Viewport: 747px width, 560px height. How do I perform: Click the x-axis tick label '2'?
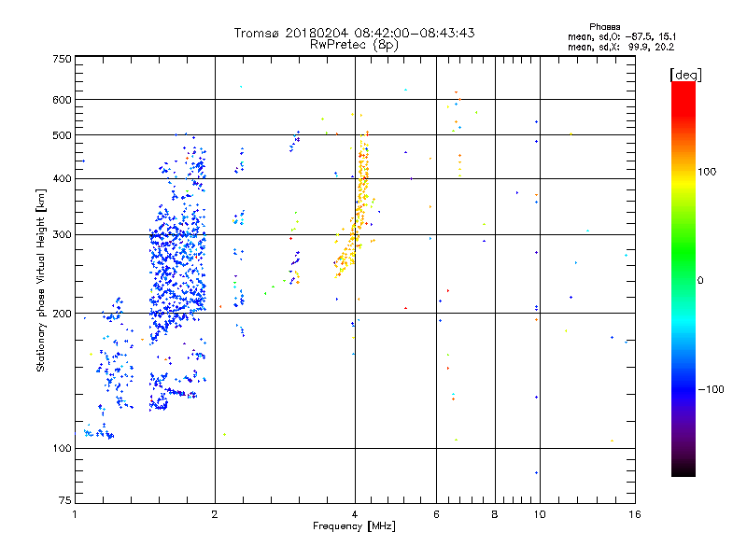(x=215, y=514)
